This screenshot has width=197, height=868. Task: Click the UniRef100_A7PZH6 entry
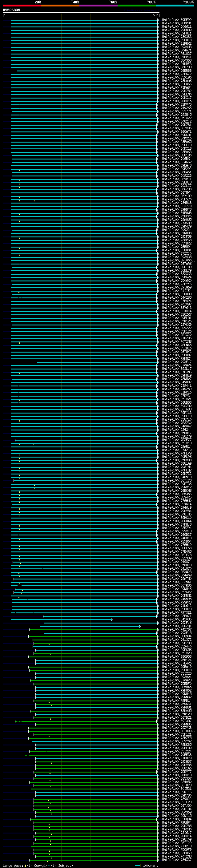[176, 338]
